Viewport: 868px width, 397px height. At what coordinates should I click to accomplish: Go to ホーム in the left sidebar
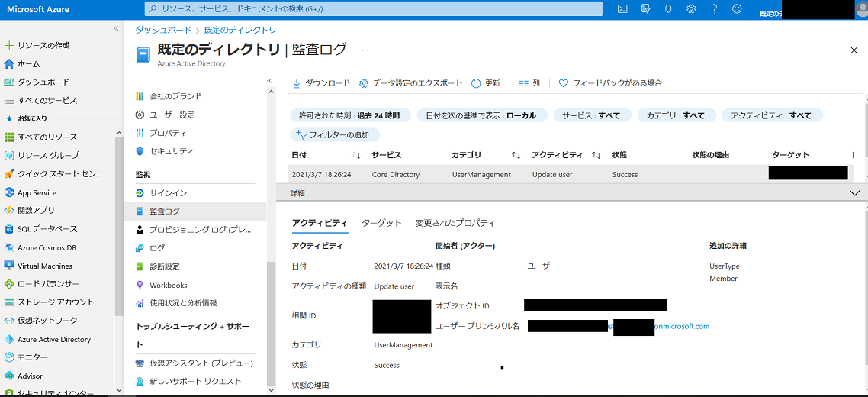(28, 64)
